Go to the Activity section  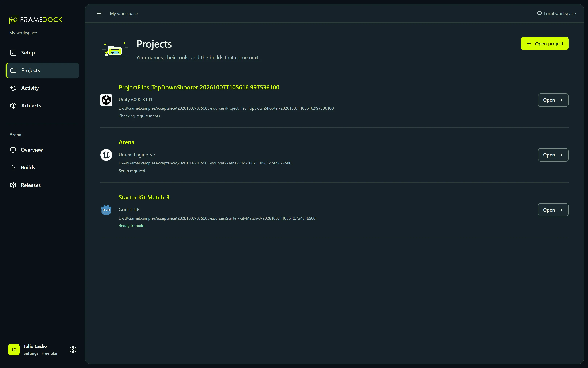42,88
